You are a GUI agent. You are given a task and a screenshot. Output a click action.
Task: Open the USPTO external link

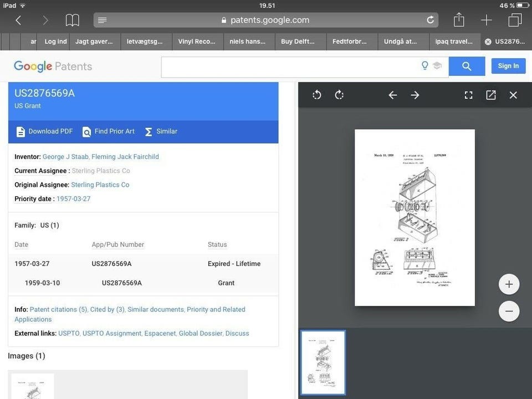click(69, 334)
